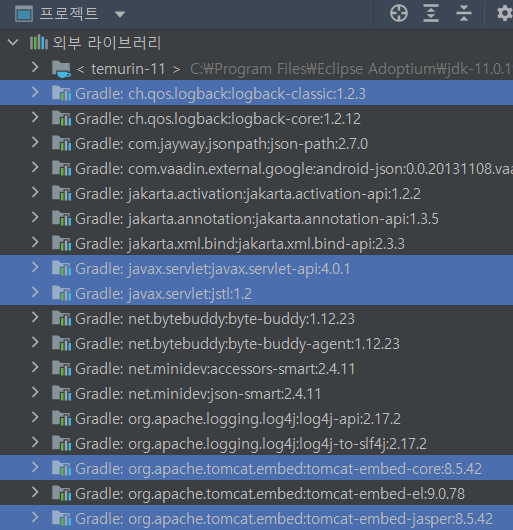This screenshot has width=513, height=530.
Task: Click the android-json library icon
Action: point(62,168)
